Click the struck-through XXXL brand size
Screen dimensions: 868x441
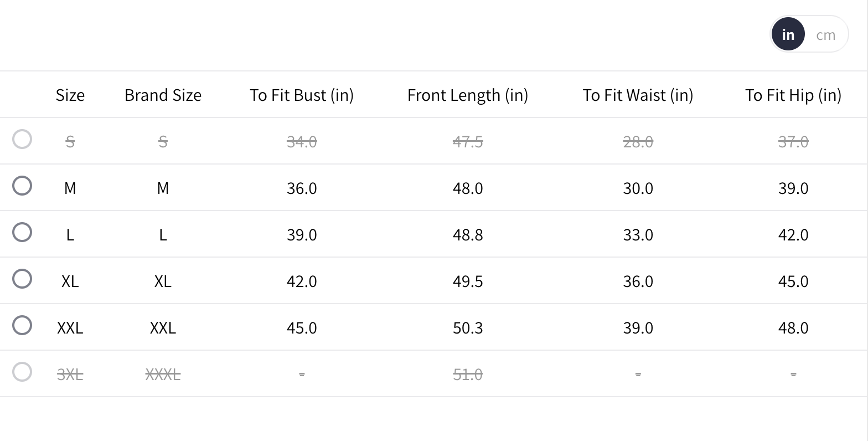pyautogui.click(x=163, y=375)
